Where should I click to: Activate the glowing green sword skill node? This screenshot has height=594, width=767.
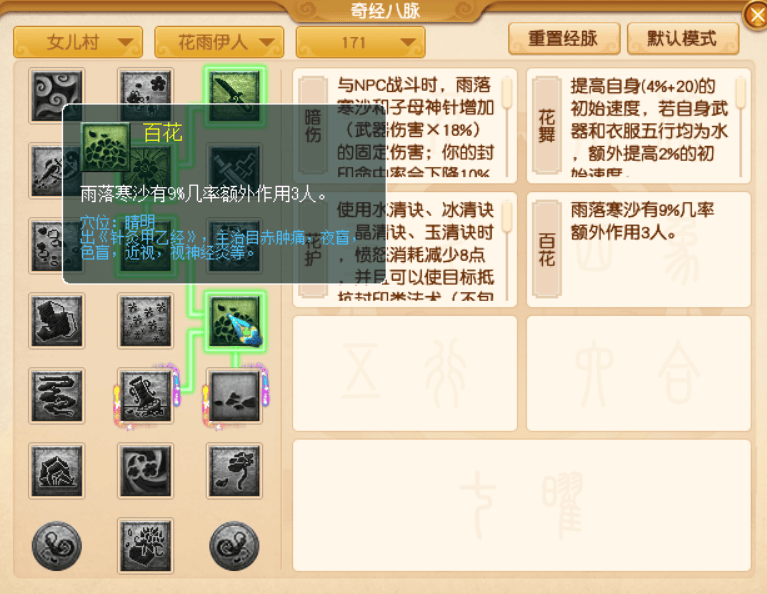click(x=235, y=95)
